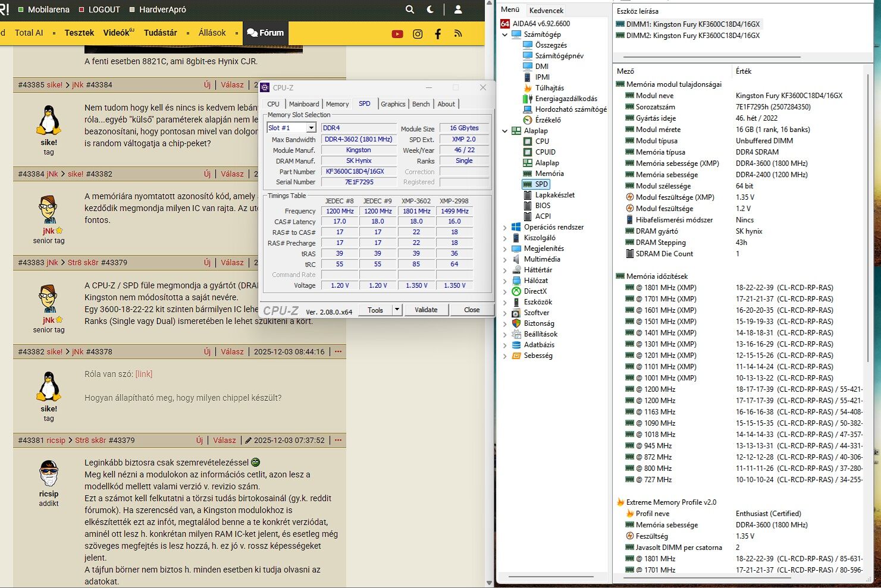This screenshot has height=588, width=881.
Task: Select Lapkakészlet item in tree
Action: 555,195
